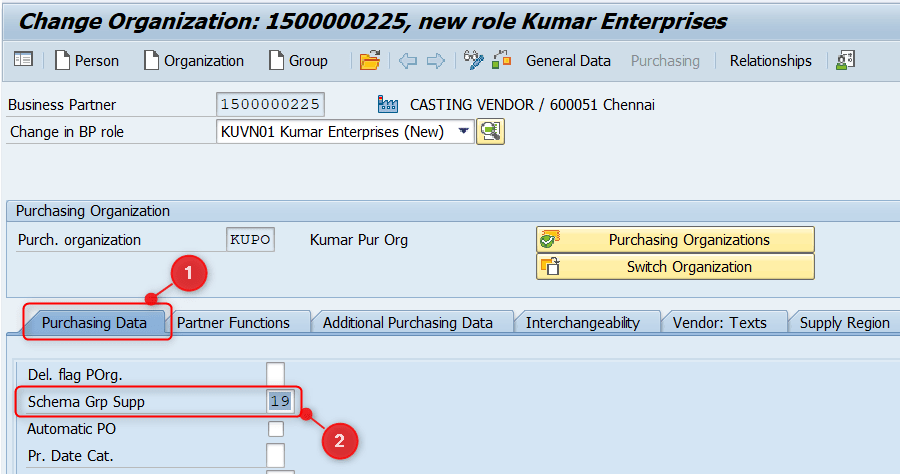Create a new Organization business partner
The image size is (900, 474).
(194, 60)
